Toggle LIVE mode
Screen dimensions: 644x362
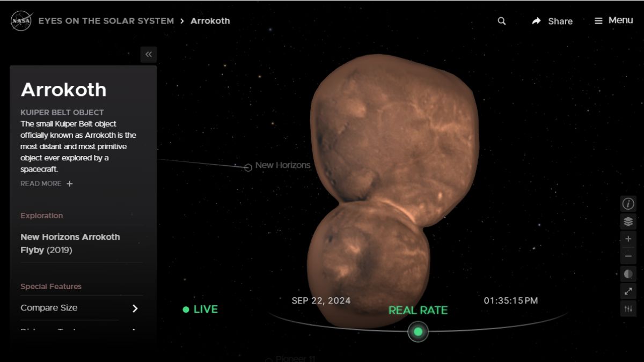201,309
